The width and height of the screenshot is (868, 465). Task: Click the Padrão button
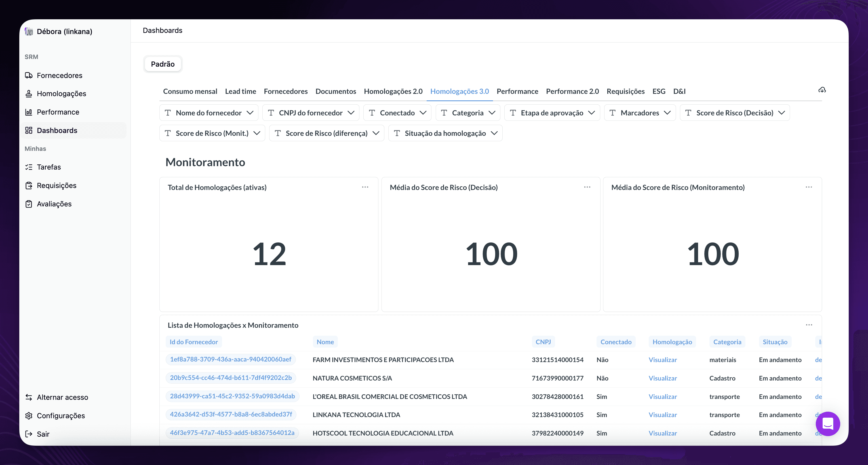[x=163, y=64]
